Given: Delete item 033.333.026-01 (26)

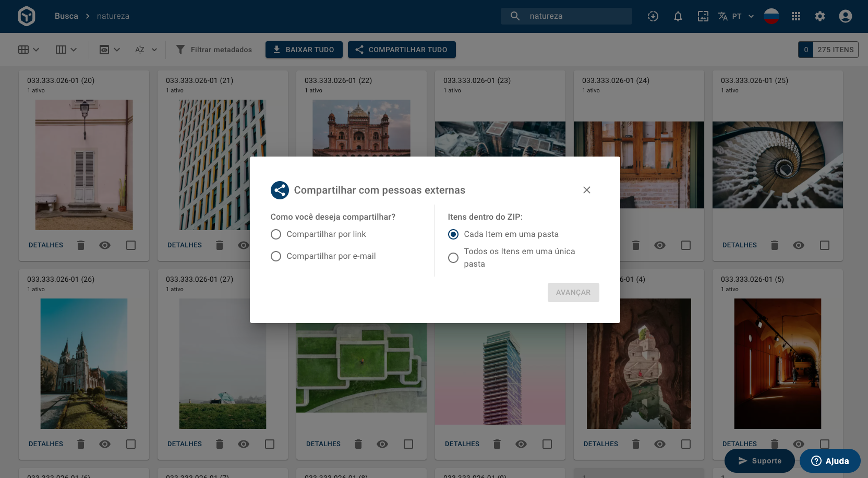Looking at the screenshot, I should [x=81, y=444].
